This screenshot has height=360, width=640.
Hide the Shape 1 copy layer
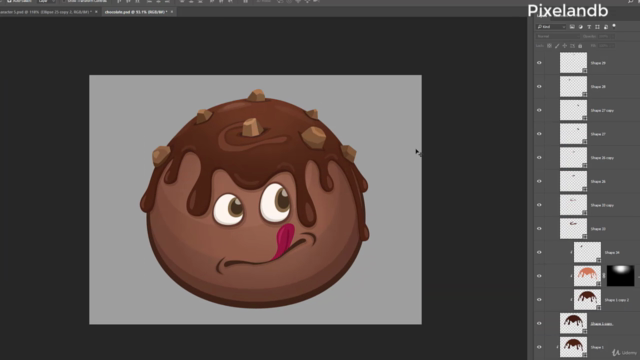539,323
